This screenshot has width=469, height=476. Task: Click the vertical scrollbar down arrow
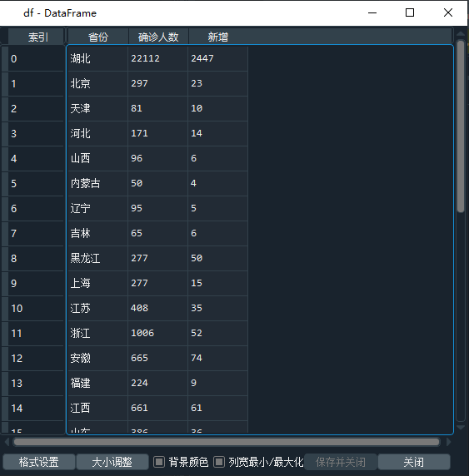pos(461,428)
